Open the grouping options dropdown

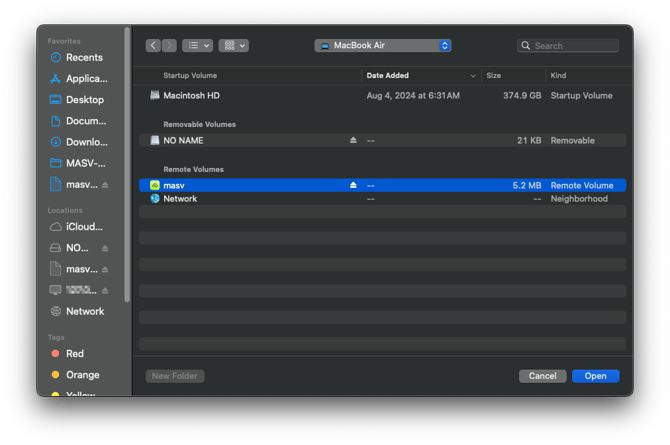click(x=234, y=45)
